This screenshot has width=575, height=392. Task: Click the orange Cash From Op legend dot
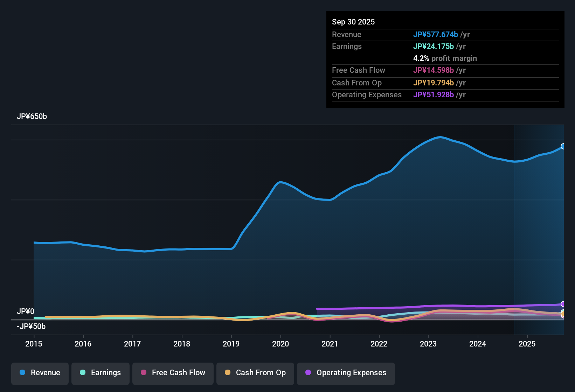228,373
